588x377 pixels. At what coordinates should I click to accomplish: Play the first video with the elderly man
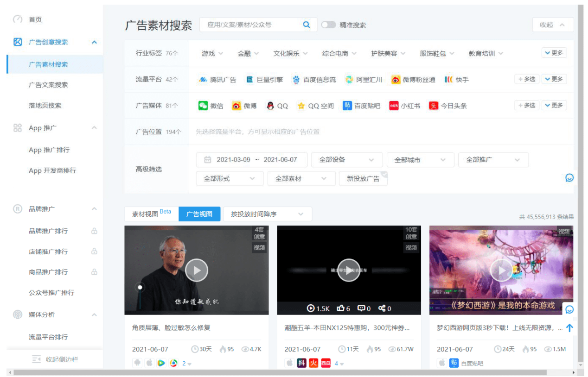pyautogui.click(x=197, y=270)
